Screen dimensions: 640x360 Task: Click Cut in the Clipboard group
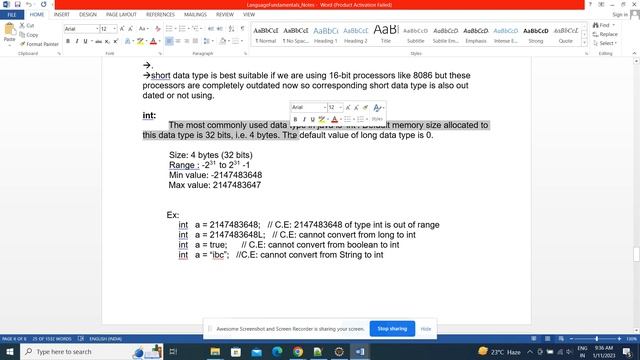(27, 25)
